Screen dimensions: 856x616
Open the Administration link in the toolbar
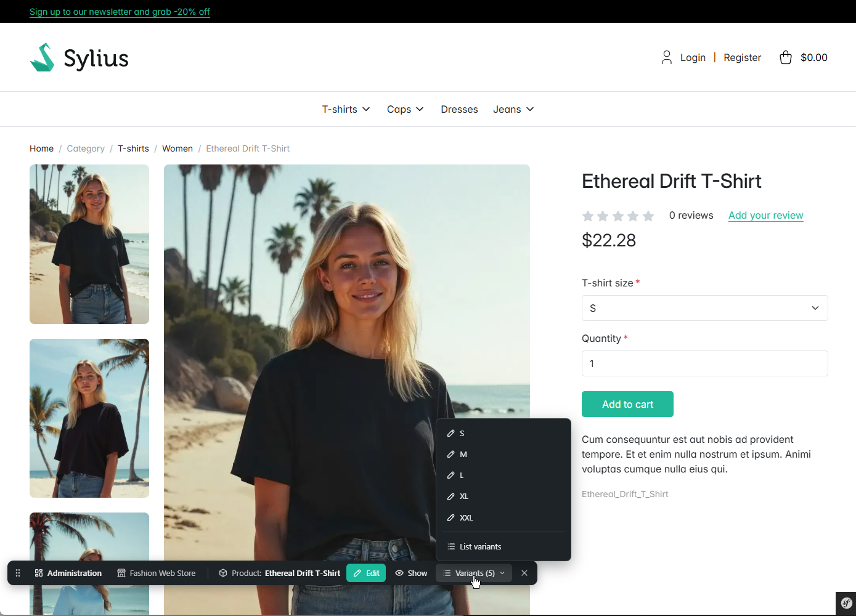[68, 573]
